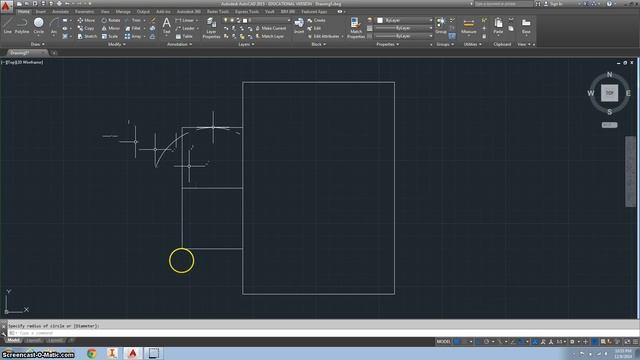This screenshot has width=640, height=360.
Task: Open the Annotate ribbon tab
Action: [60, 11]
